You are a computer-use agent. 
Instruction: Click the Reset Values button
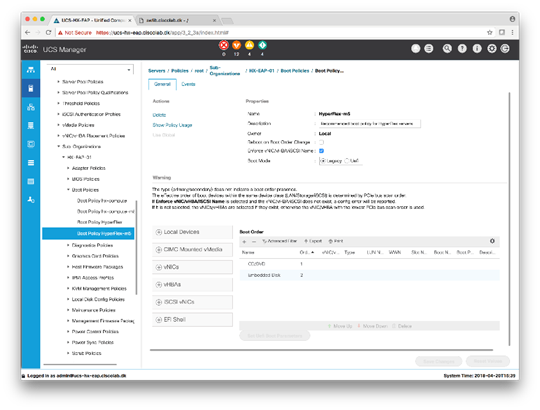pyautogui.click(x=488, y=361)
